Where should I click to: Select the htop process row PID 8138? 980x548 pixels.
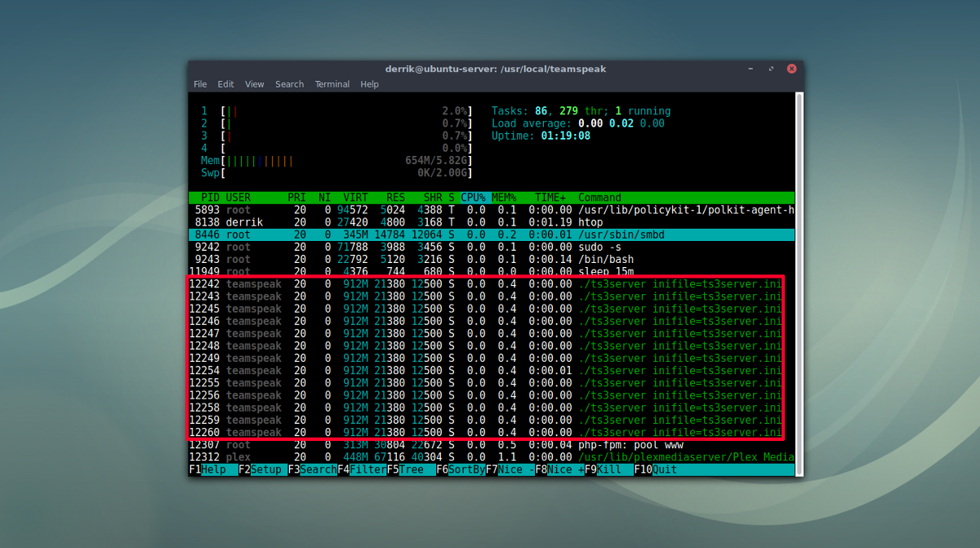tap(492, 222)
